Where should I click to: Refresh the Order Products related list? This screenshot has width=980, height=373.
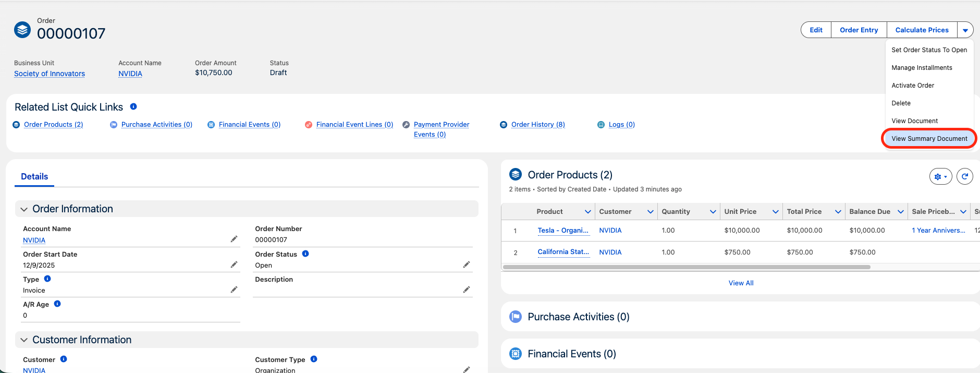tap(965, 176)
